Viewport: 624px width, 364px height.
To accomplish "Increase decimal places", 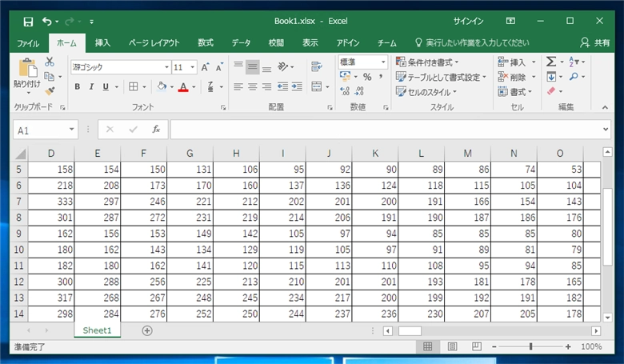I will pyautogui.click(x=345, y=91).
